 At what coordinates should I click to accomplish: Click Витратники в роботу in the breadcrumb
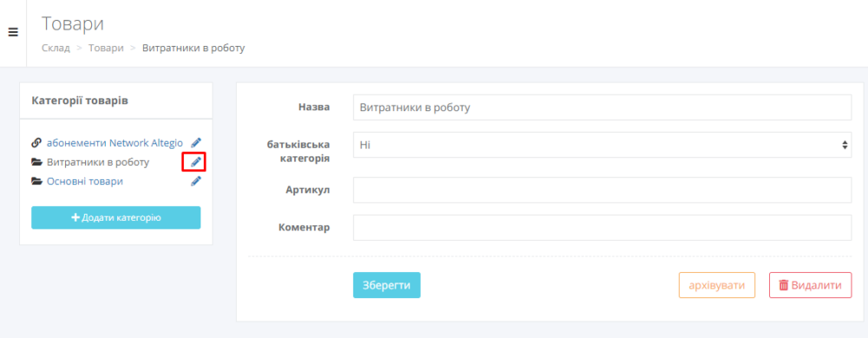point(194,48)
